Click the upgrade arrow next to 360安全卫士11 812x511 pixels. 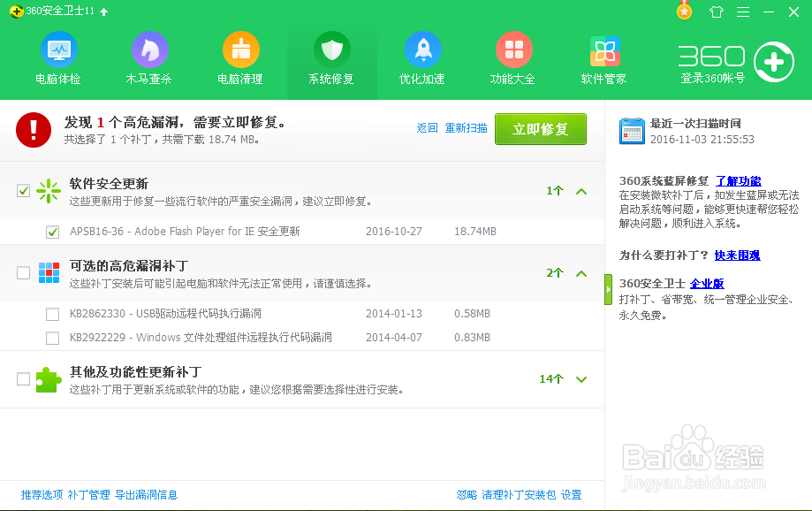[104, 11]
